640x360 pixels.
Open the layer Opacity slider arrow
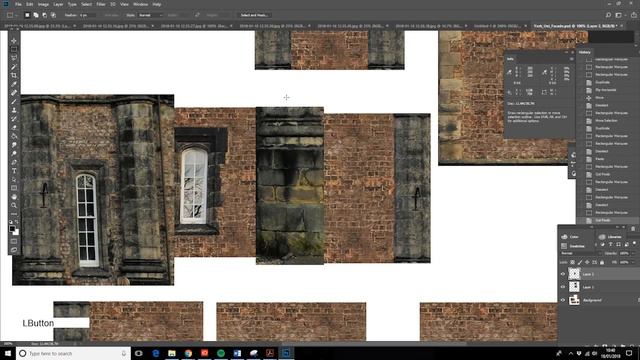click(x=633, y=253)
